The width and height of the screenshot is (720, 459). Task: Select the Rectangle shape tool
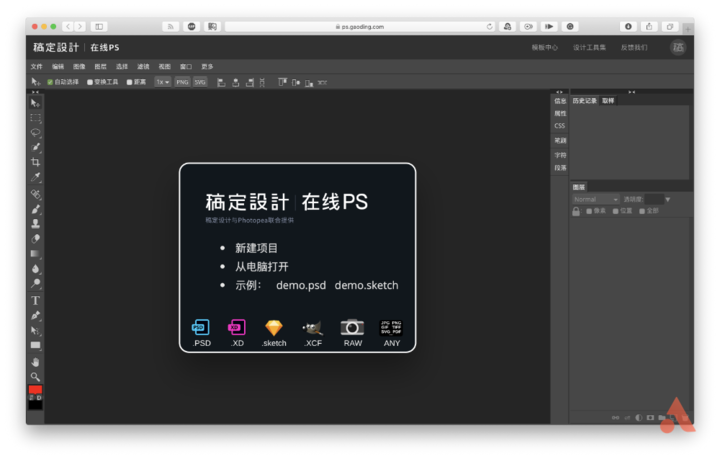[35, 345]
